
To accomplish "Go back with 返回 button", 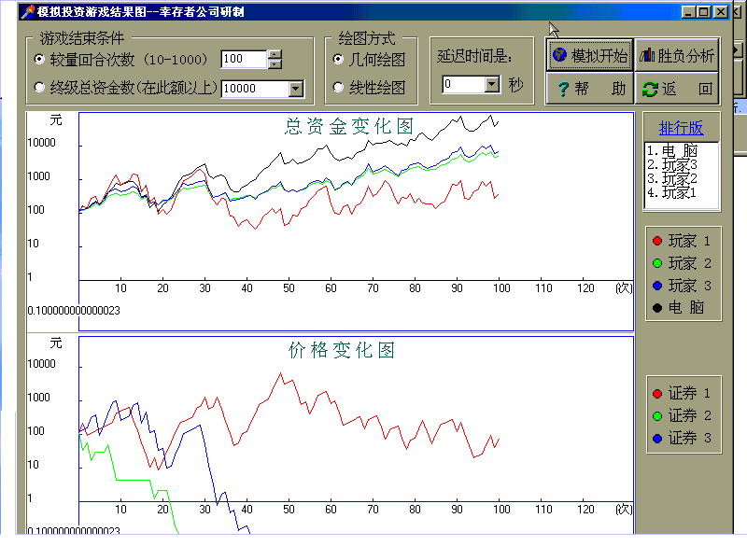I will click(x=676, y=89).
